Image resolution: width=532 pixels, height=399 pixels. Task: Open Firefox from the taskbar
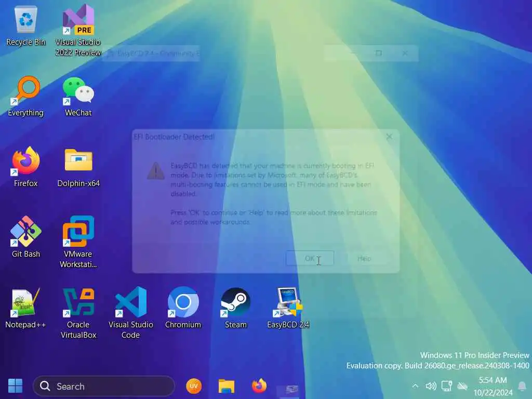point(259,386)
